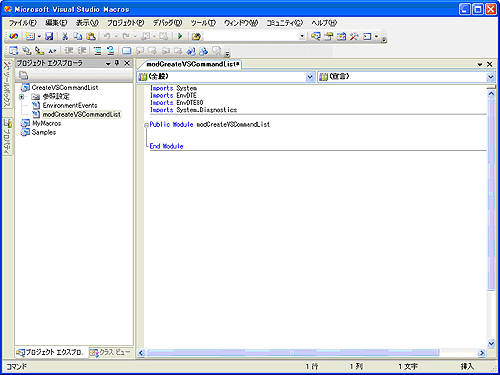Close the Project Explorer panel
The width and height of the screenshot is (500, 375).
pos(127,63)
